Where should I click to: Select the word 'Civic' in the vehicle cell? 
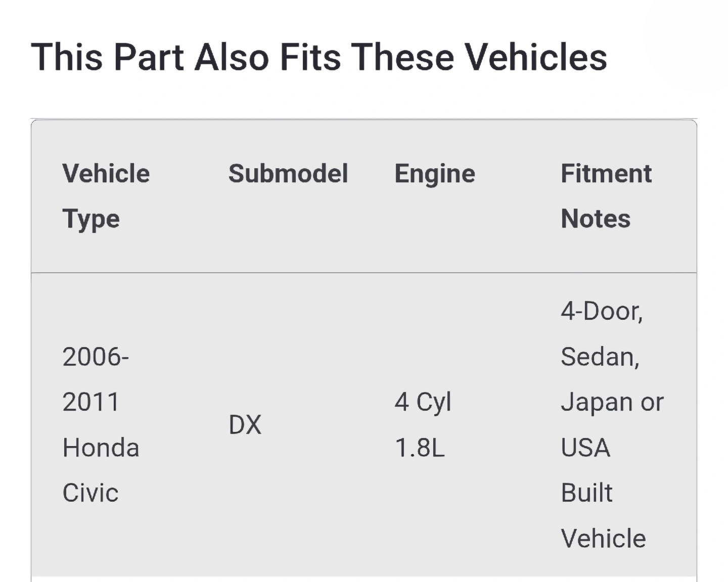[x=90, y=493]
